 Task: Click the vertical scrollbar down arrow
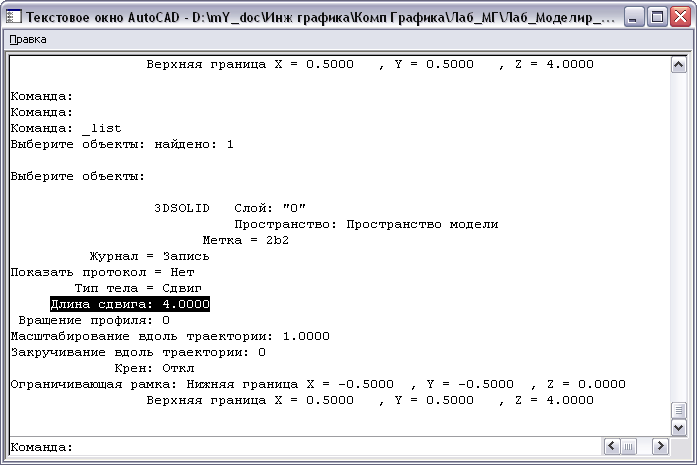pyautogui.click(x=678, y=428)
